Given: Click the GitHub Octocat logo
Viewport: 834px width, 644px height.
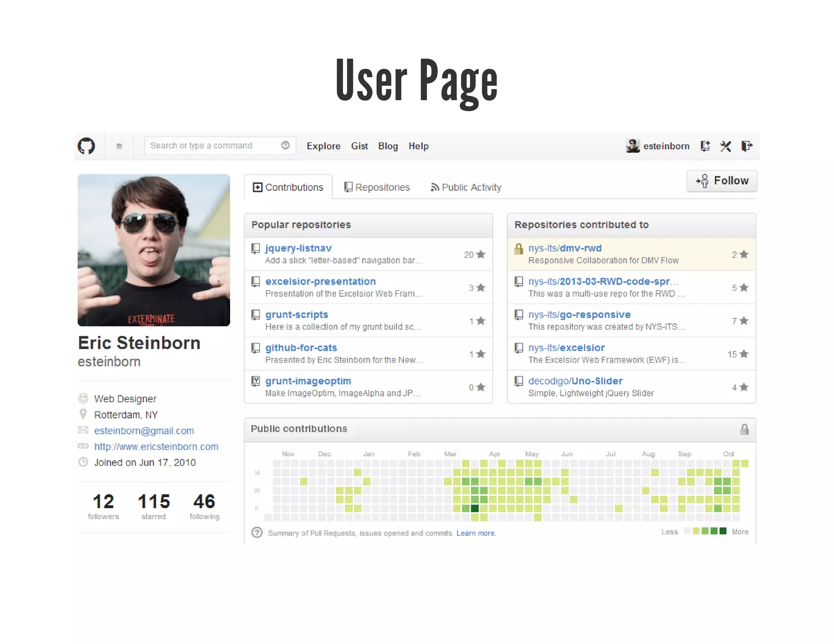Looking at the screenshot, I should 86,146.
